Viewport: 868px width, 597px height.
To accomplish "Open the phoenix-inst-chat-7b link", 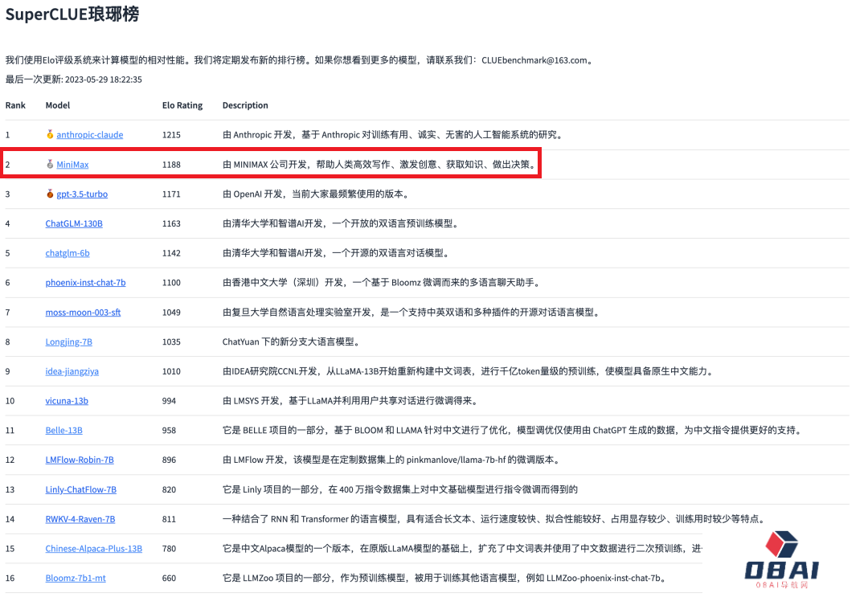I will click(85, 283).
